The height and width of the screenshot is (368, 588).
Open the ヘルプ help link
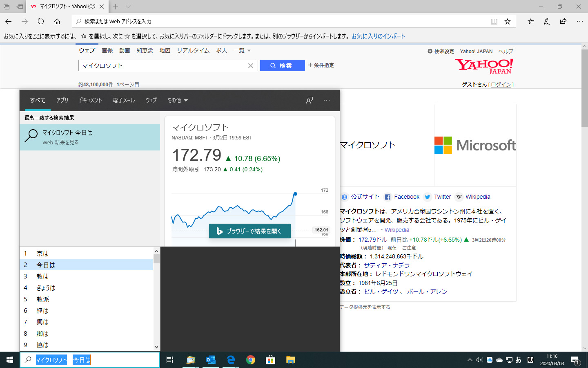click(506, 51)
